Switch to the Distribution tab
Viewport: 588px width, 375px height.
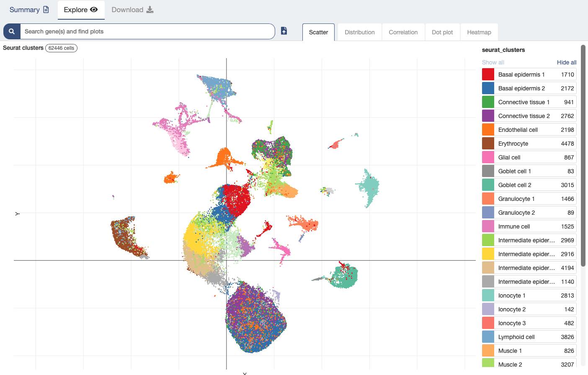[x=359, y=32]
